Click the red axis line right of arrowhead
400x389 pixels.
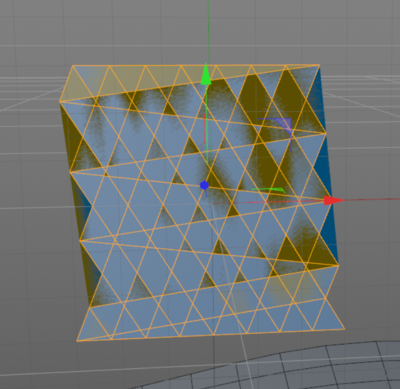coord(372,200)
